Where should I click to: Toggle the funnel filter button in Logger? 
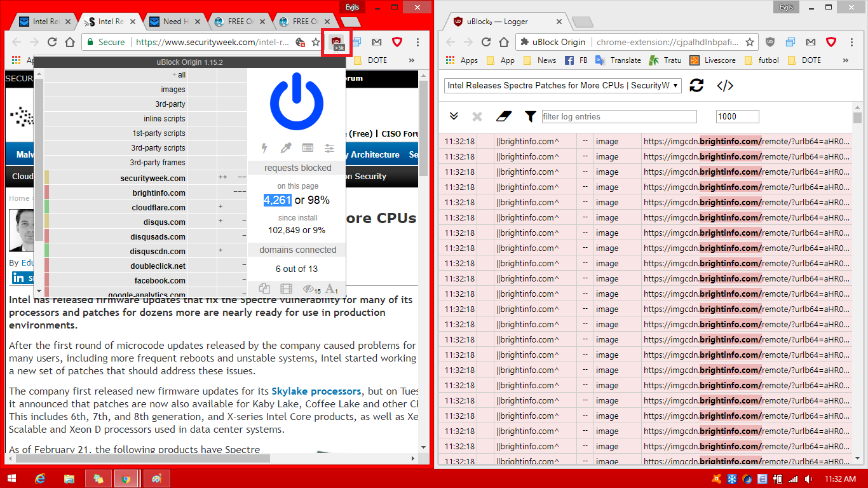tap(530, 116)
